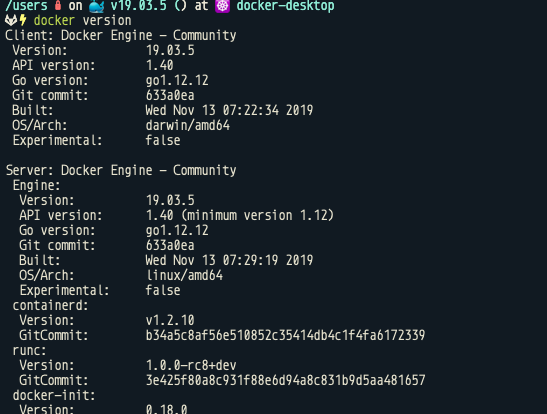The image size is (547, 414).
Task: Click the runc GitCommit hash
Action: tap(285, 381)
